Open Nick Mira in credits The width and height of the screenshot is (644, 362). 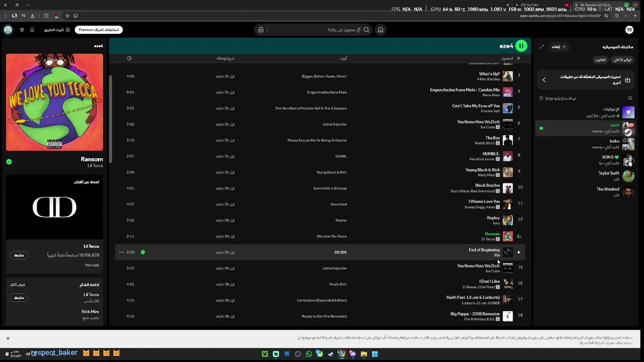91,312
